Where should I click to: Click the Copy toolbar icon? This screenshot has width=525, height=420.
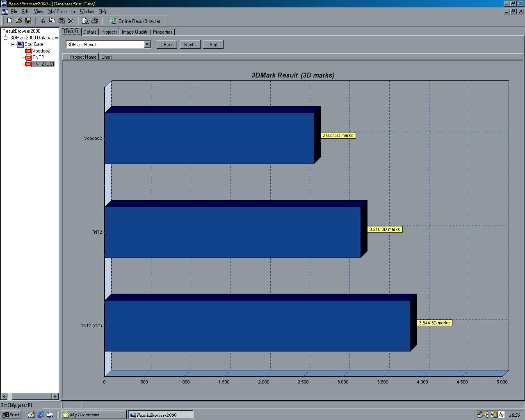(x=52, y=21)
